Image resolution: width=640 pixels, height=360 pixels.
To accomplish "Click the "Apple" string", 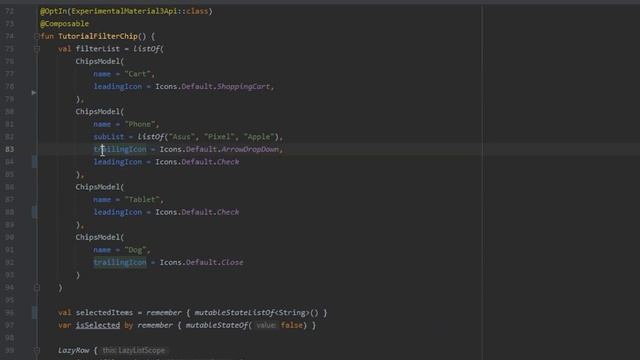I will (x=259, y=137).
